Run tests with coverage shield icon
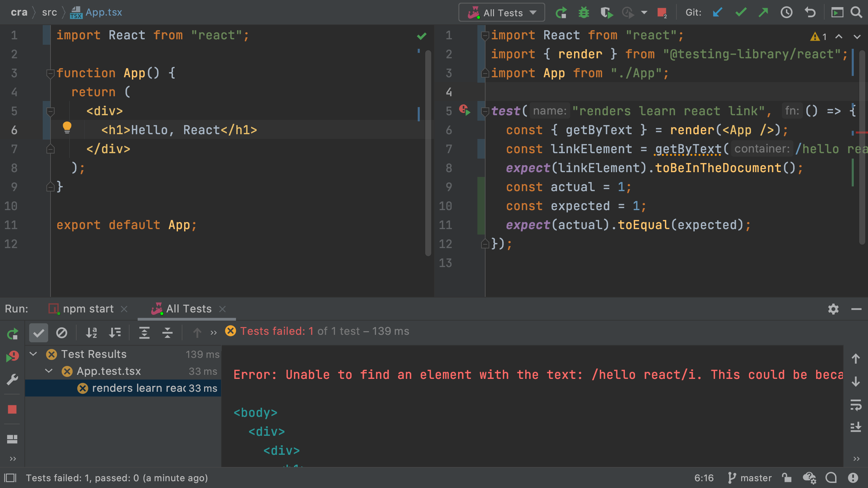Screen dimensions: 868x488 coord(606,13)
